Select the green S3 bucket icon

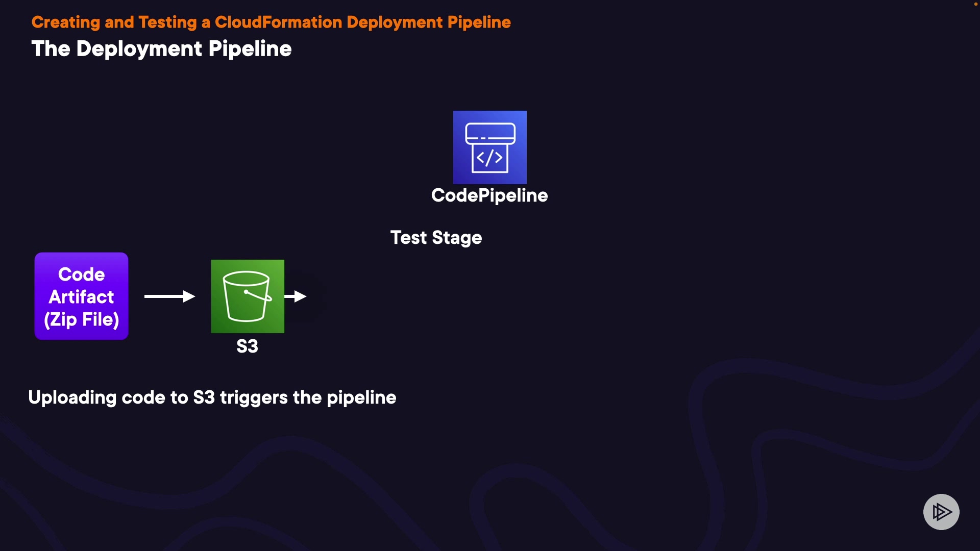pos(247,296)
